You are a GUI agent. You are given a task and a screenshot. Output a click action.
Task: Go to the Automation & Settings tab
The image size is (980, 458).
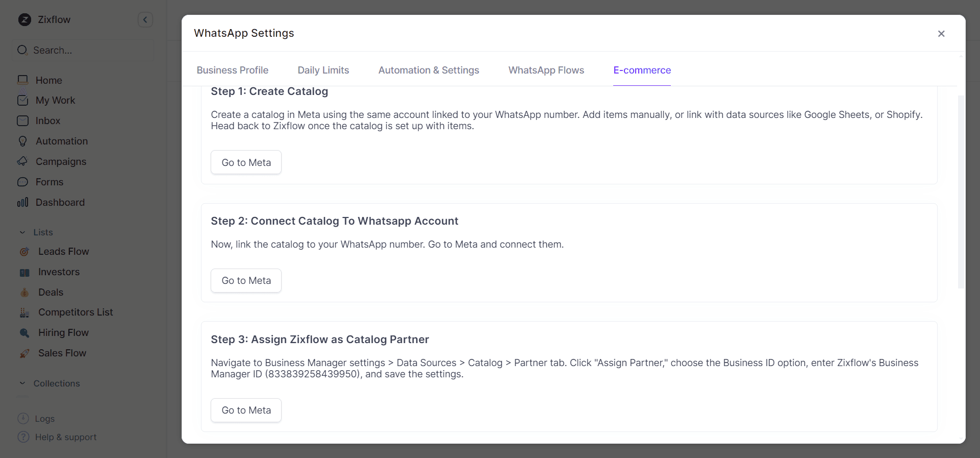(x=429, y=70)
